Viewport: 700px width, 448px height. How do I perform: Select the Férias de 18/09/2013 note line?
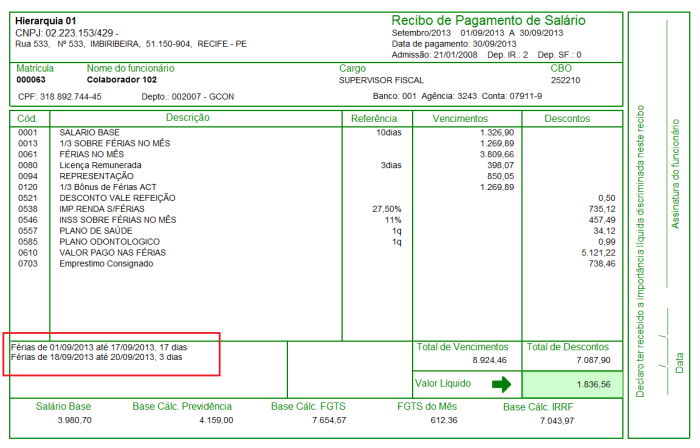[96, 357]
